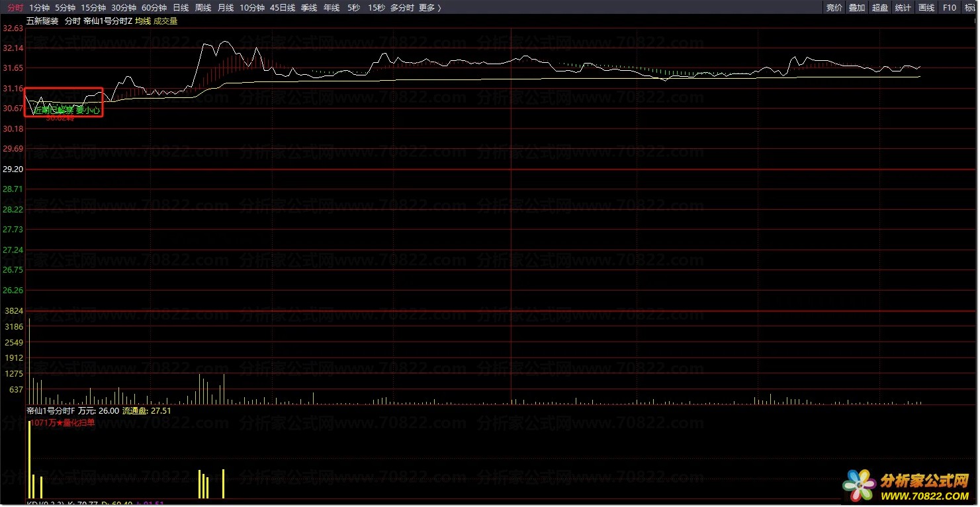
Task: Select the 5分钟 chart period
Action: coord(65,8)
